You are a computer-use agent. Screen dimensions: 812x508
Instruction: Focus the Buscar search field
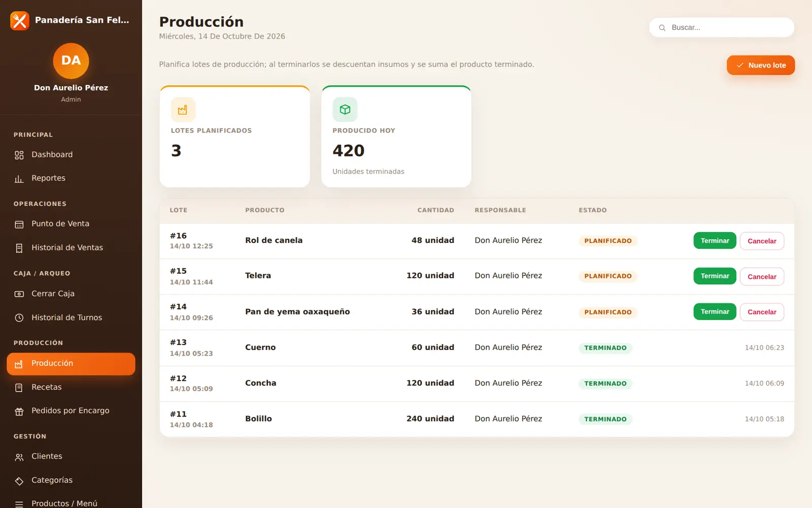(722, 27)
